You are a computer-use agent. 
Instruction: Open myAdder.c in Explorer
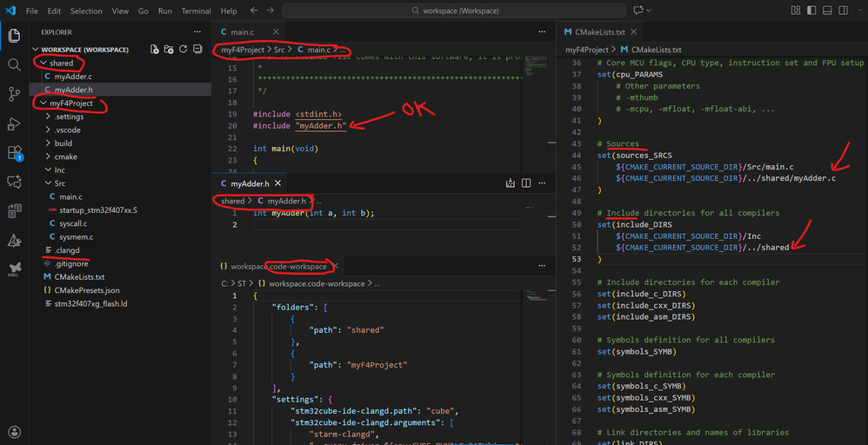point(73,76)
